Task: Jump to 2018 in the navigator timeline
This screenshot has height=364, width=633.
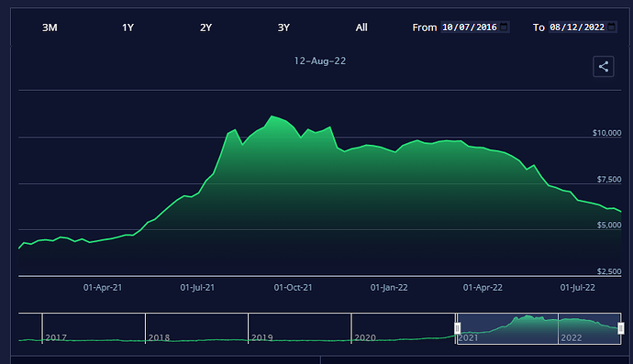Action: pos(159,337)
